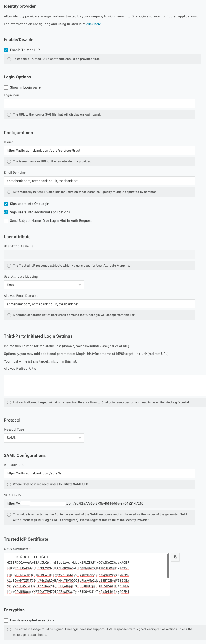The height and width of the screenshot is (644, 206).
Task: Click the Issuer hint info icon
Action: pyautogui.click(x=9, y=161)
